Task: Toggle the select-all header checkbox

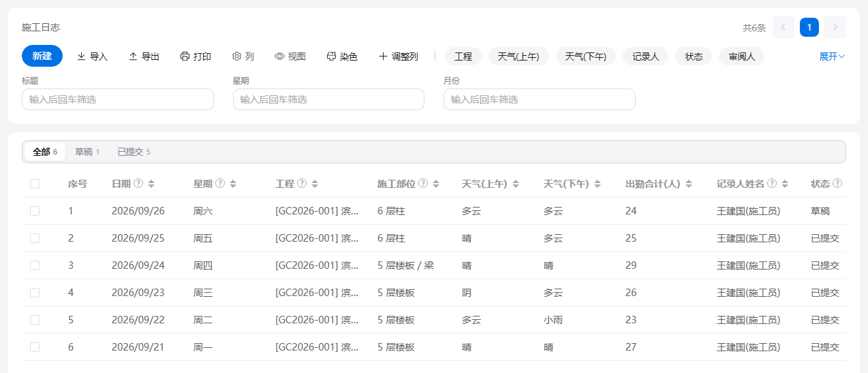Action: click(x=35, y=184)
